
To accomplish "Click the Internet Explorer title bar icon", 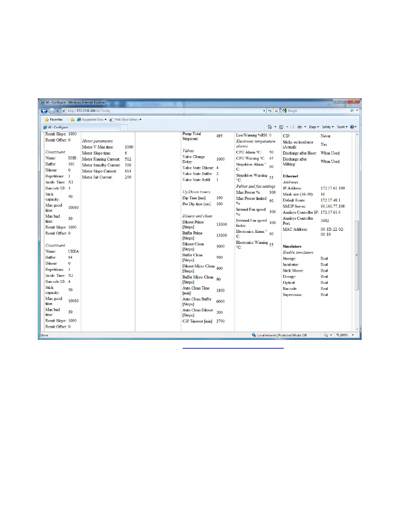I will (42, 102).
